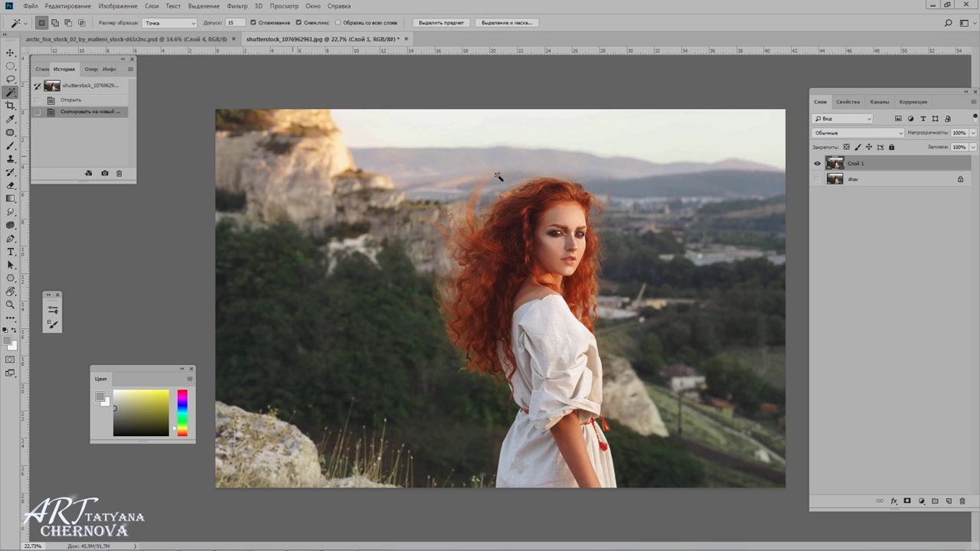Set history brush source for Открыть

(37, 100)
